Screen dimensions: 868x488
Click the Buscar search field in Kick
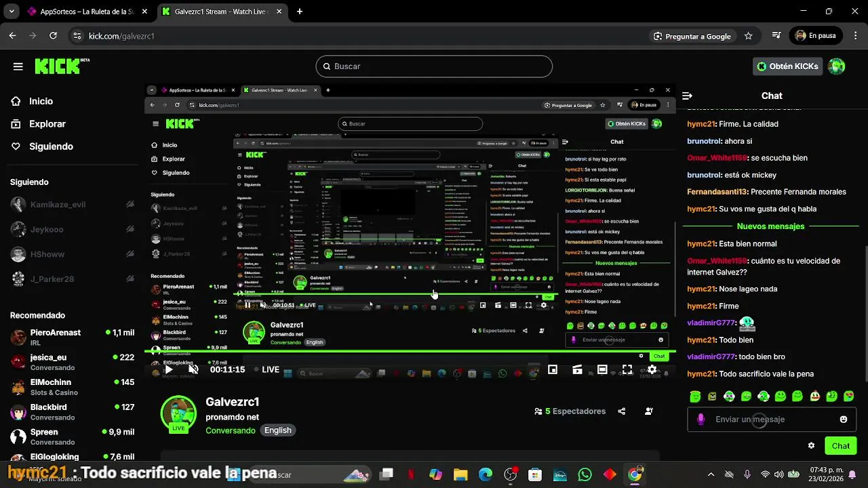click(x=434, y=66)
